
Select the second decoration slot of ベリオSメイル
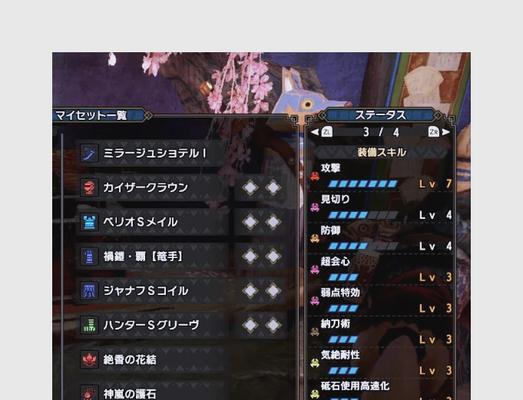click(x=273, y=222)
